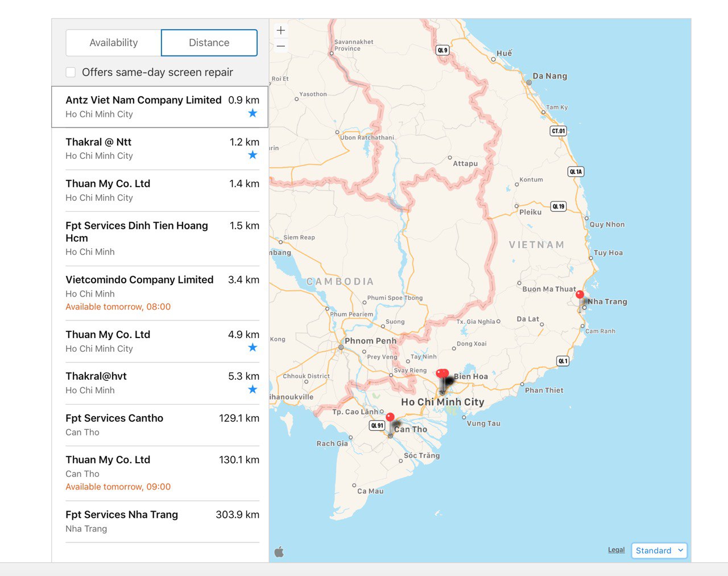Click the star icon for Thakral @ Ntt
The width and height of the screenshot is (728, 576).
[x=253, y=155]
